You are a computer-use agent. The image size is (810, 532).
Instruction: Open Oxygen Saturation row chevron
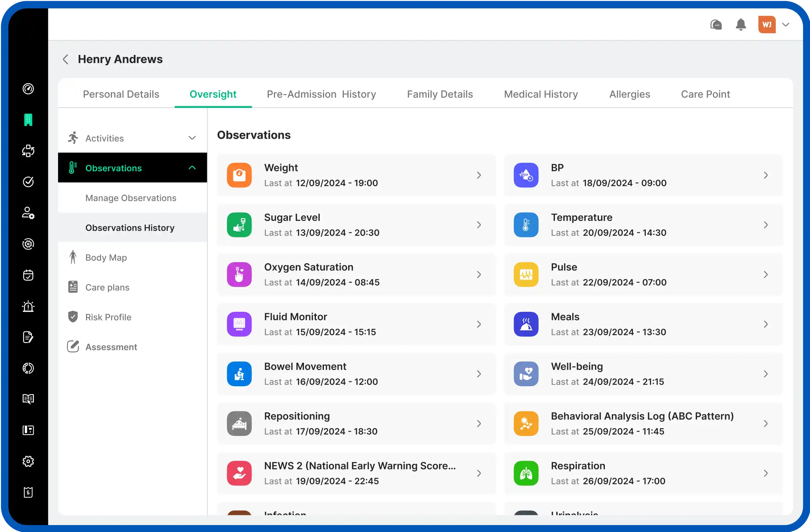pos(479,274)
